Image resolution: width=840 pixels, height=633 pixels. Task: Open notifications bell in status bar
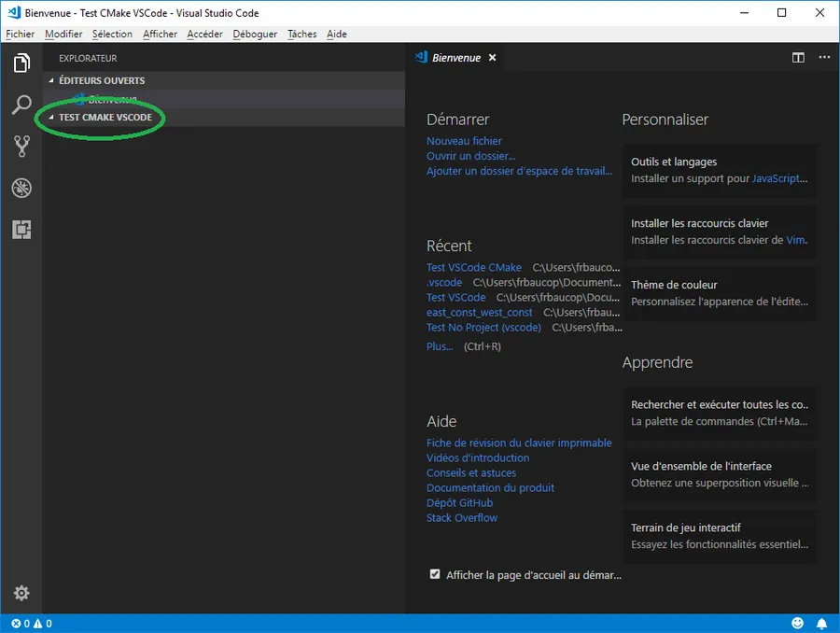[x=821, y=624]
